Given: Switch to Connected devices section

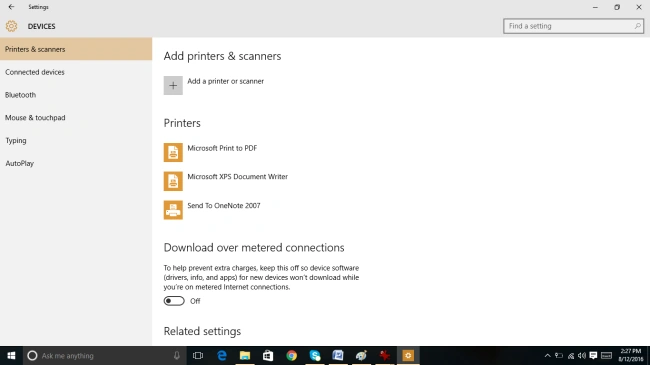Looking at the screenshot, I should [x=76, y=72].
